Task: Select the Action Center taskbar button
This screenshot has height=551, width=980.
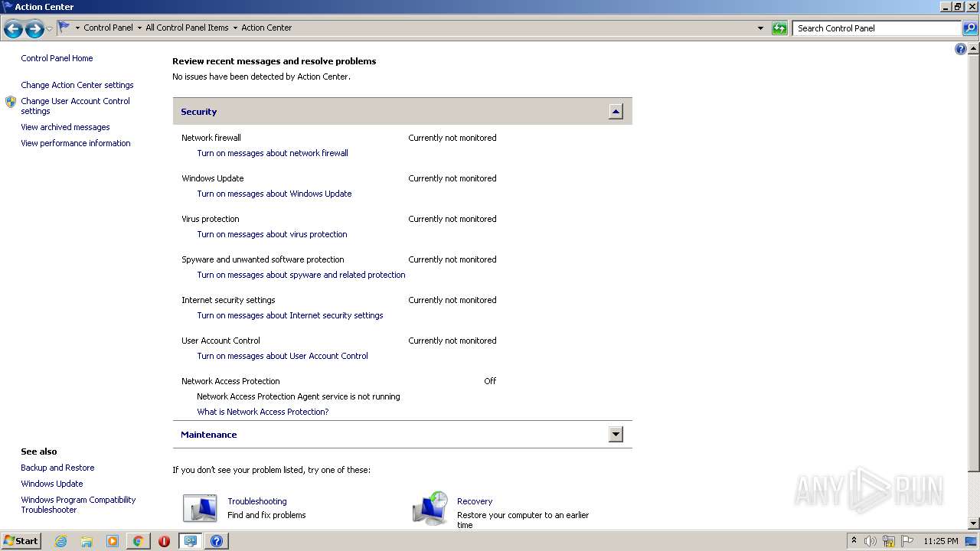Action: coord(191,541)
